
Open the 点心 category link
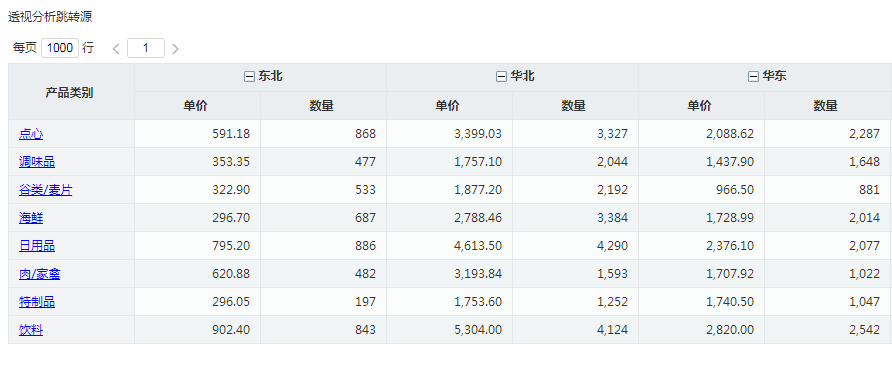(31, 134)
